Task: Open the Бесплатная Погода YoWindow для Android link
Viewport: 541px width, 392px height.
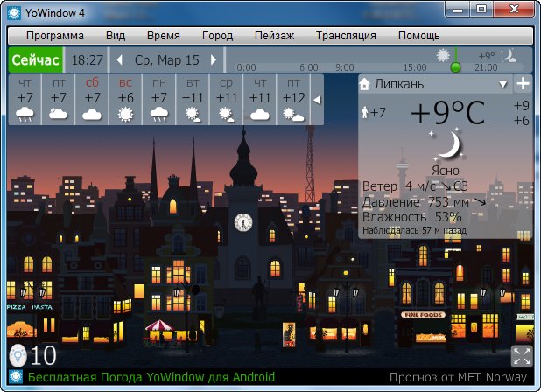Action: click(x=151, y=379)
